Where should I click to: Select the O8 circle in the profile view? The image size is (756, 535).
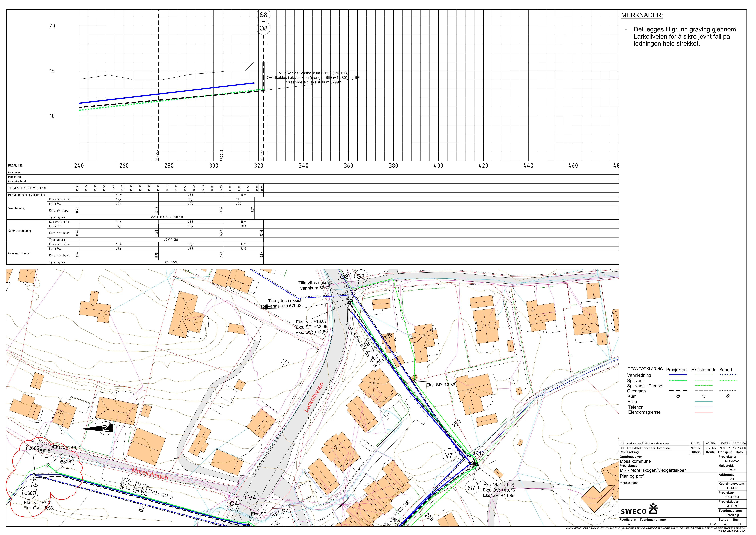point(263,28)
